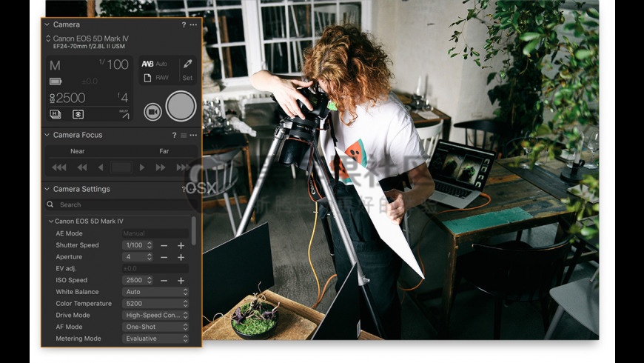This screenshot has height=363, width=644.
Task: Move focus far by medium step double arrow
Action: [x=161, y=167]
